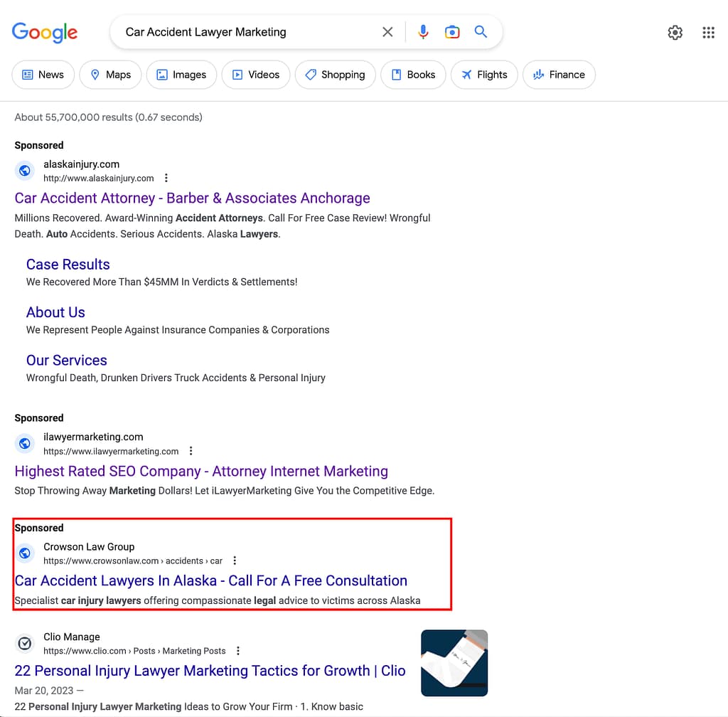Open 22 Personal Injury Lawyer Marketing Tactics link
Viewport: 728px width, 717px height.
(210, 671)
